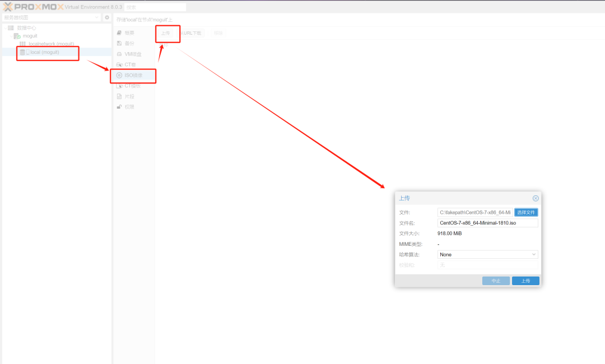
Task: Click the 上传 button in the storage toolbar
Action: pos(165,33)
